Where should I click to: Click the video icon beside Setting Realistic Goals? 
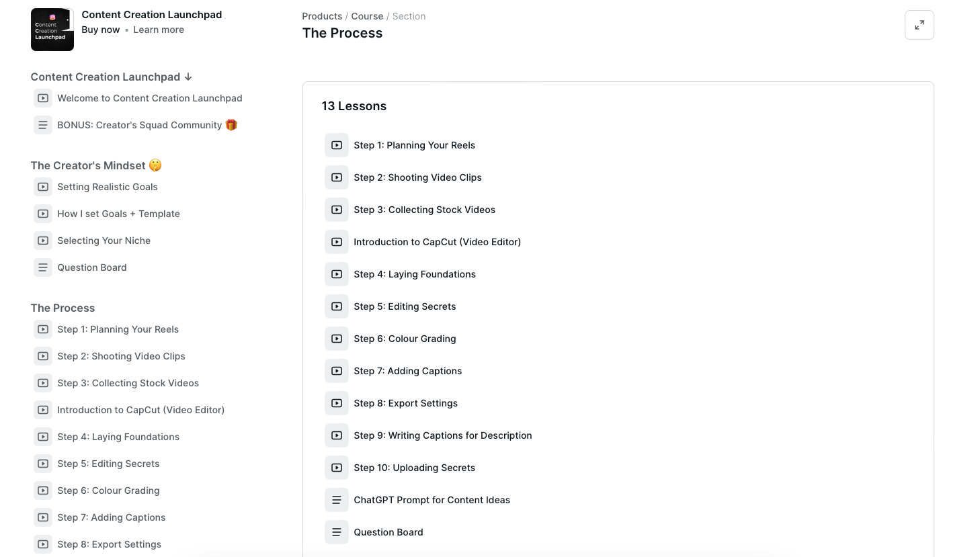[x=43, y=187]
